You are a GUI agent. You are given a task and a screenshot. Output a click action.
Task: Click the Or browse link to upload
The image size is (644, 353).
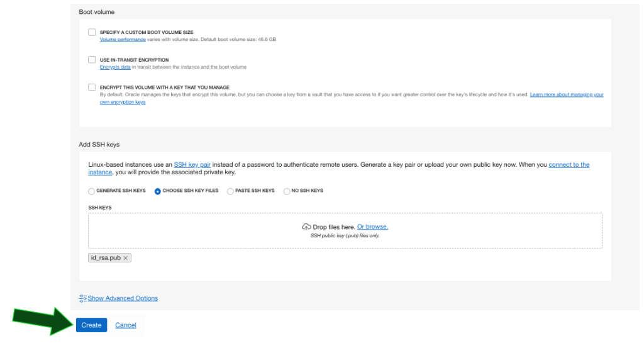tap(372, 227)
